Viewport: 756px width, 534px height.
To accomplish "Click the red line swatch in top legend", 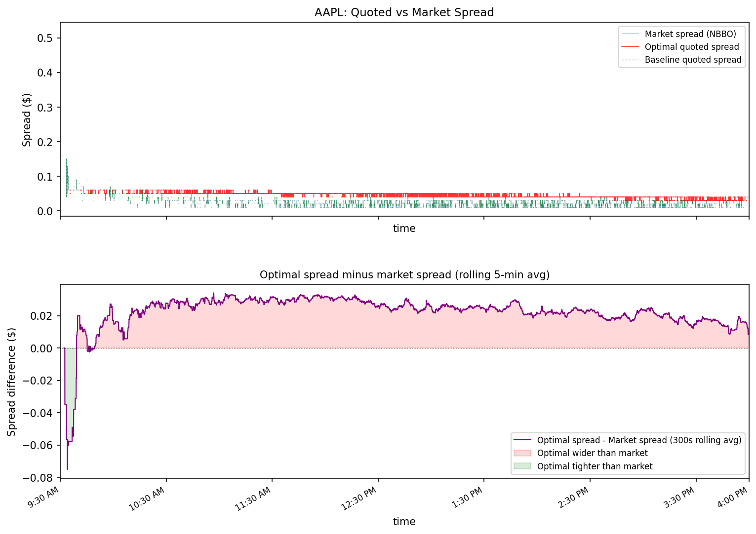I will (631, 47).
